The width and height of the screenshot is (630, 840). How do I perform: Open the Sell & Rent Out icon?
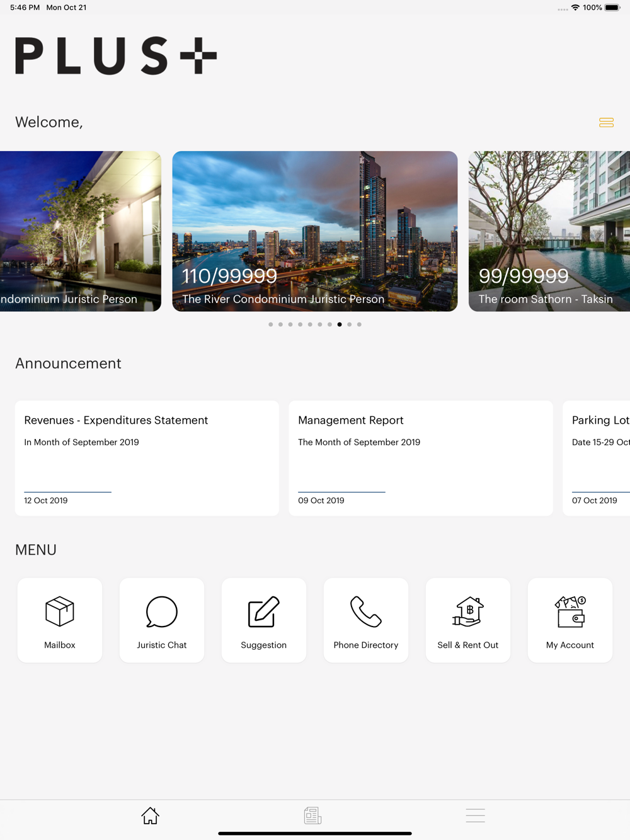pos(468,611)
